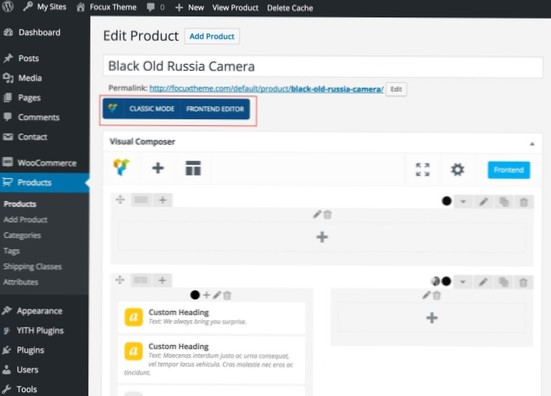The width and height of the screenshot is (551, 396).
Task: Delete the second row
Action: coord(523,282)
